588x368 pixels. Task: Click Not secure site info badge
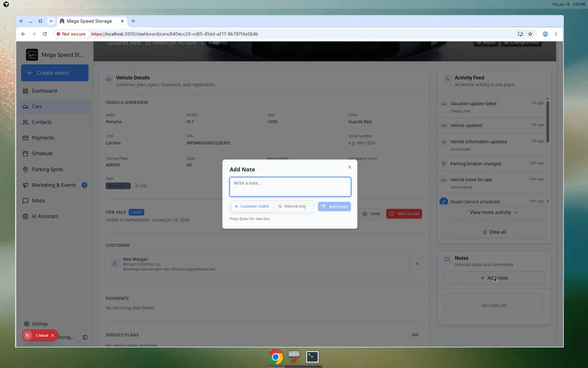point(71,34)
